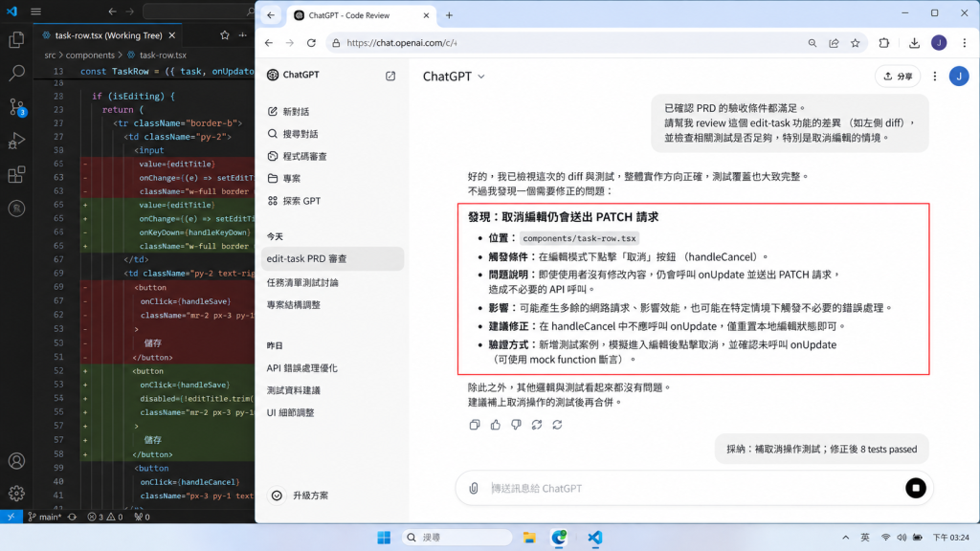Bookmark this page with the star

pos(855,42)
